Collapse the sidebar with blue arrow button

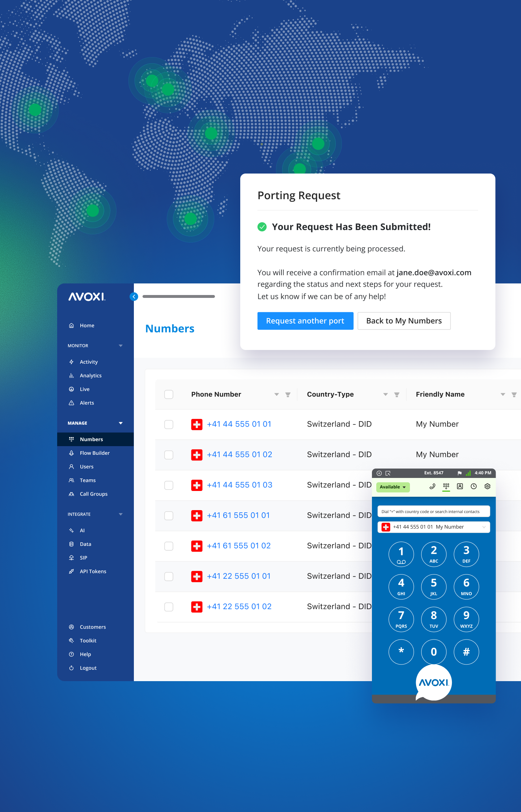134,296
